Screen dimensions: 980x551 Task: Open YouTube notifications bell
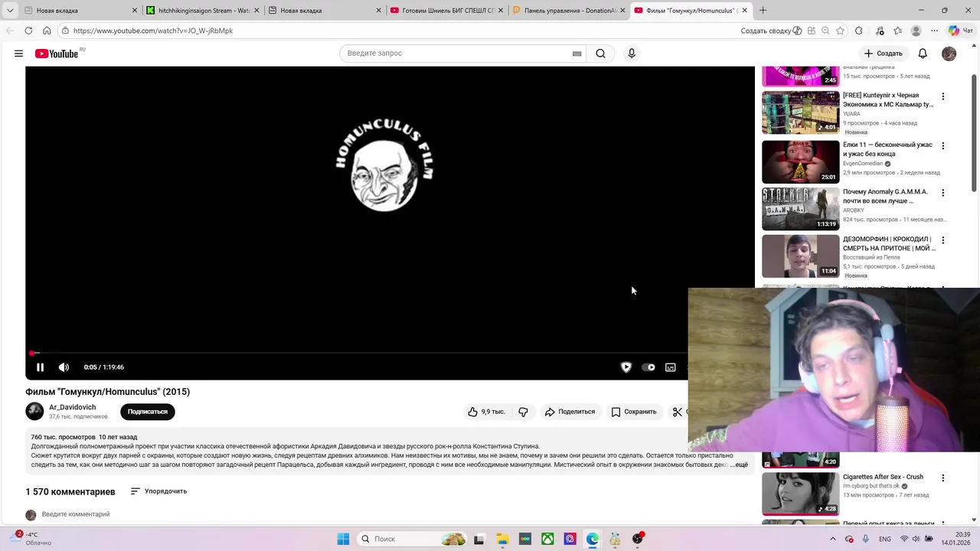coord(923,54)
